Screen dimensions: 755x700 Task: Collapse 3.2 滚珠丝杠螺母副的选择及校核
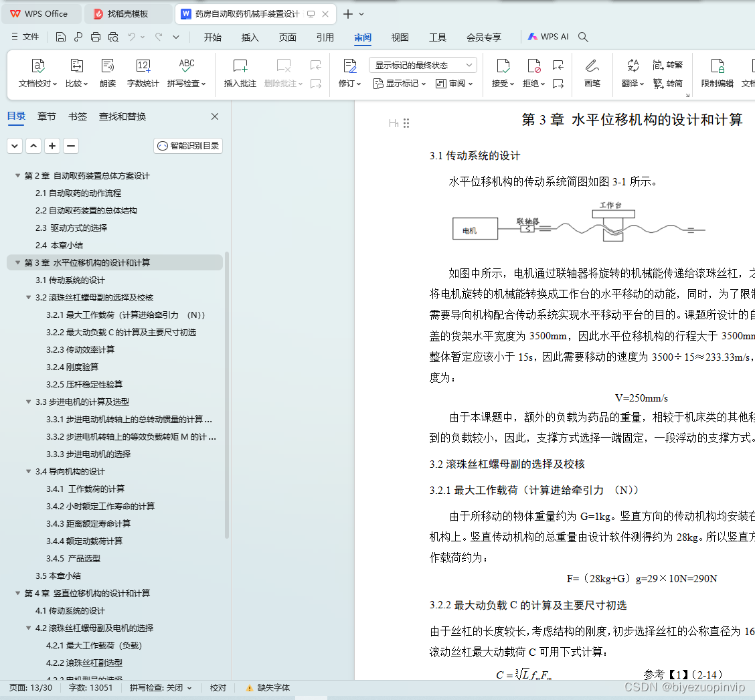coord(28,298)
